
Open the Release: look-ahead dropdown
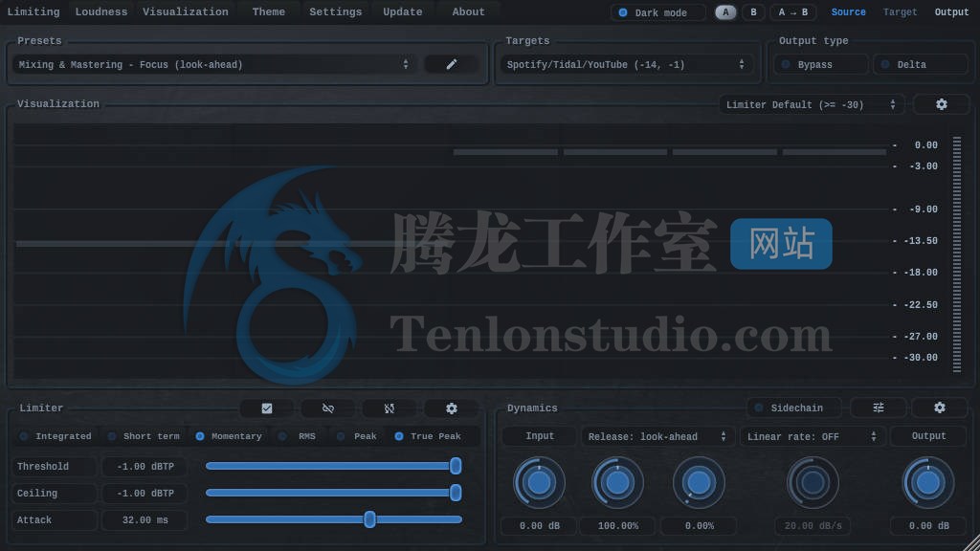657,436
